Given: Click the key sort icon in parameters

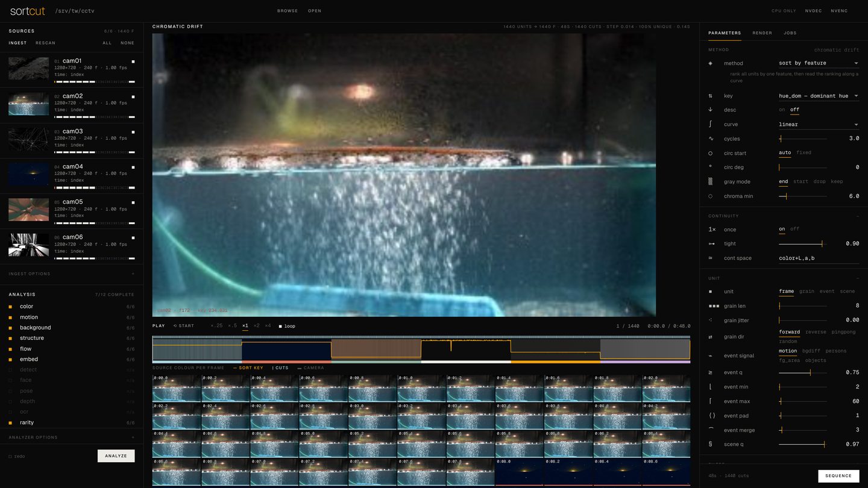Looking at the screenshot, I should 710,96.
